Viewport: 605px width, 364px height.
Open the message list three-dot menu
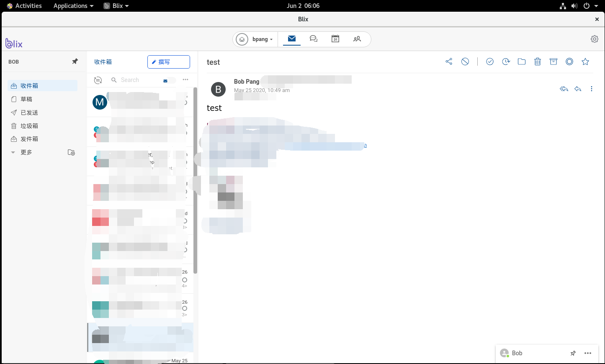click(x=185, y=79)
